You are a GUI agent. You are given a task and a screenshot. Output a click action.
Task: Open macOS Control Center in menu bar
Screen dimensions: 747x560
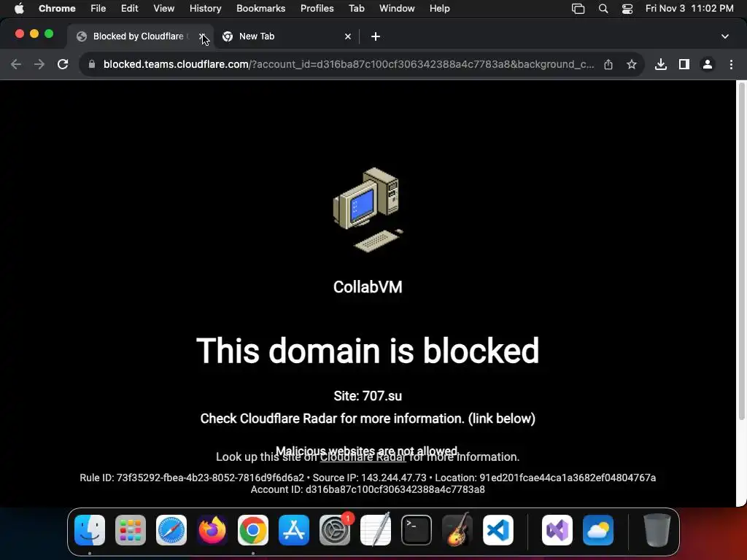coord(627,8)
